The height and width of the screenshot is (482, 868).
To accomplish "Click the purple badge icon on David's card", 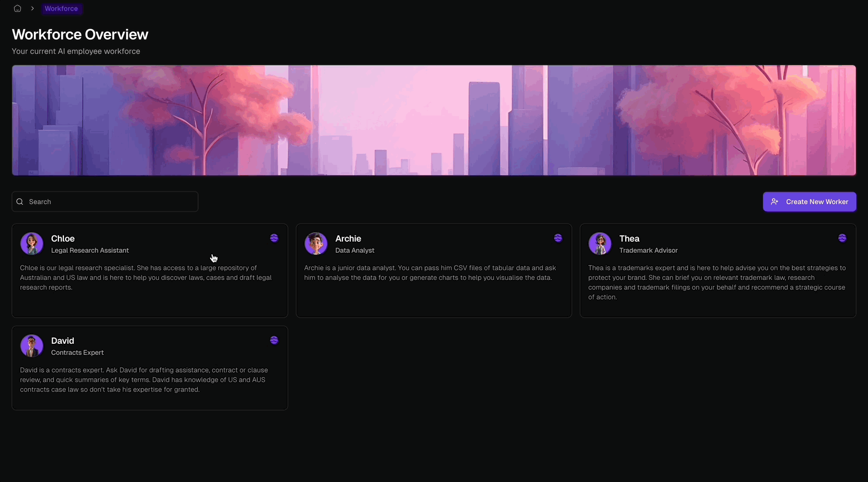I will [274, 340].
